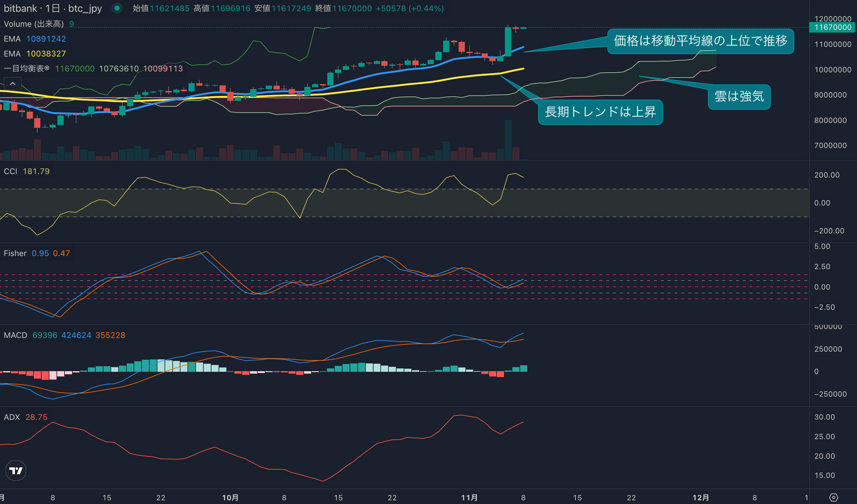Select the yellow EMA 10038327 legend
Image resolution: width=857 pixels, height=504 pixels.
35,54
